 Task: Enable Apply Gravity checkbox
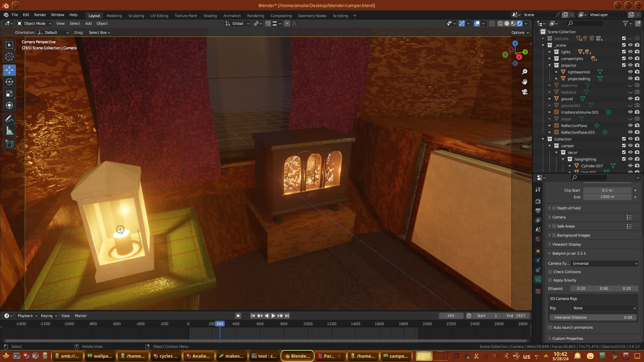[550, 280]
